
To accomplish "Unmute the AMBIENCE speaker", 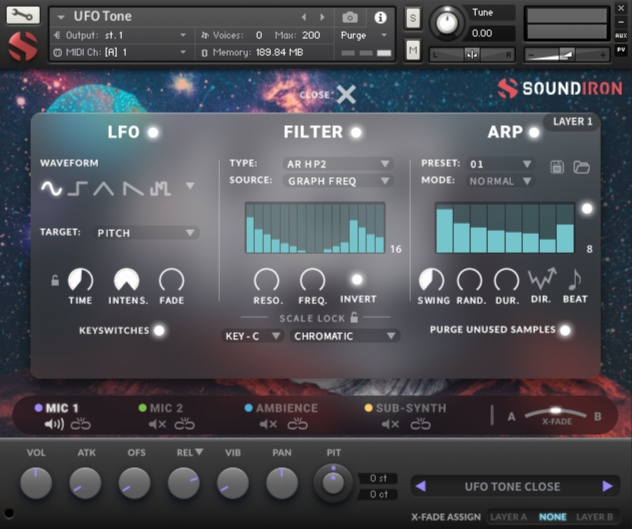I will [x=268, y=424].
